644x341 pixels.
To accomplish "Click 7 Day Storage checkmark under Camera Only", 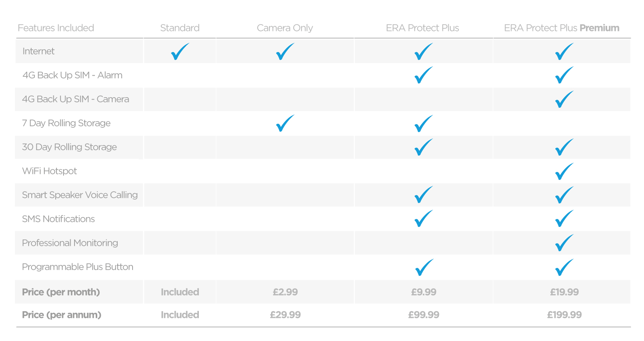I will pyautogui.click(x=285, y=123).
